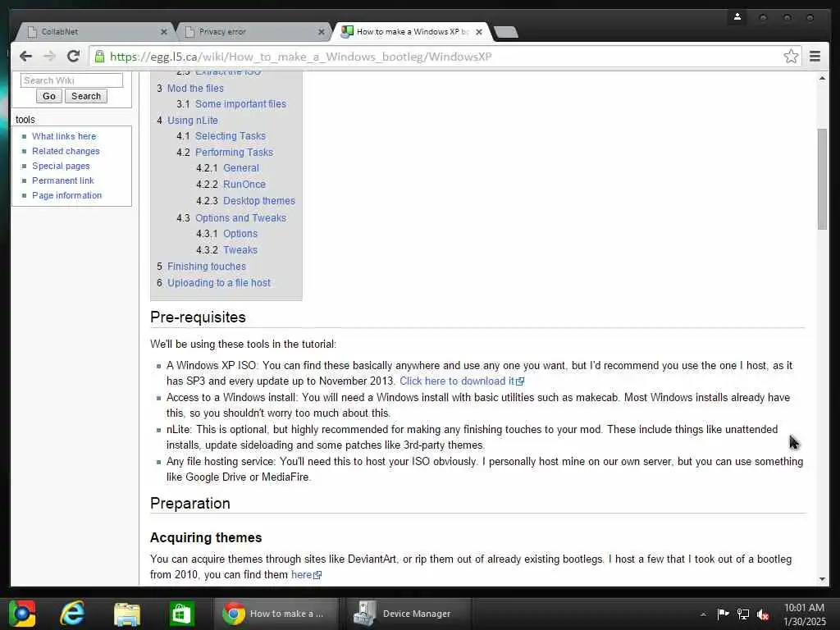Screen dimensions: 840x630
Task: Show hidden tray icons arrow
Action: click(x=703, y=614)
